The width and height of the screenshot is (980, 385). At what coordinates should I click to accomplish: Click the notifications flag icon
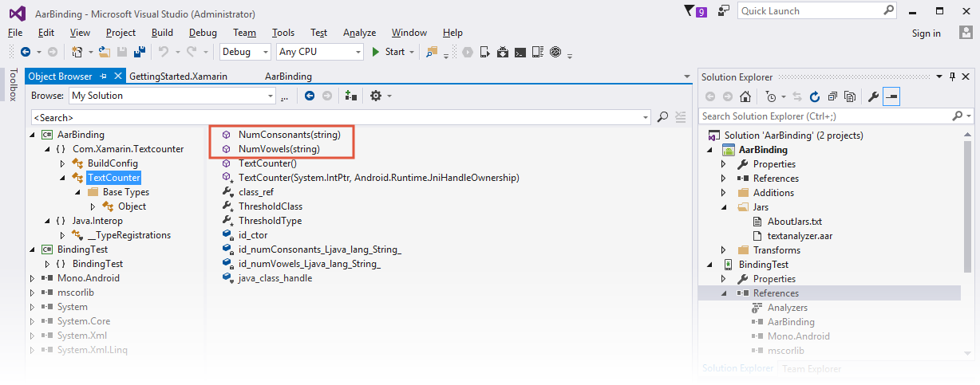pos(690,10)
